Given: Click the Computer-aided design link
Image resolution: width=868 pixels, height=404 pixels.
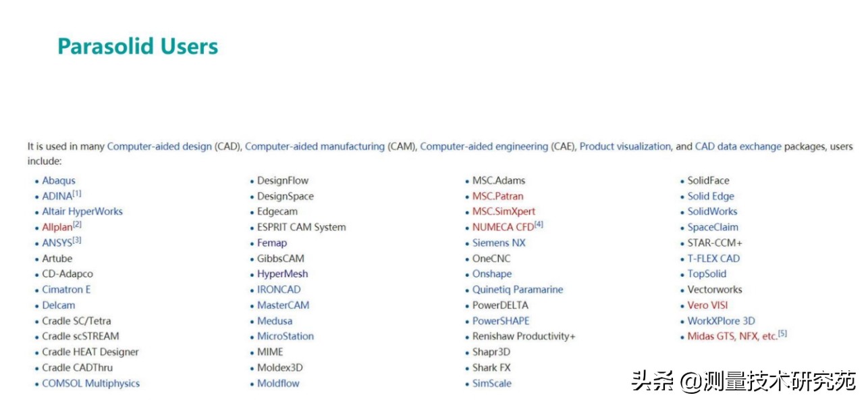Looking at the screenshot, I should pyautogui.click(x=159, y=146).
